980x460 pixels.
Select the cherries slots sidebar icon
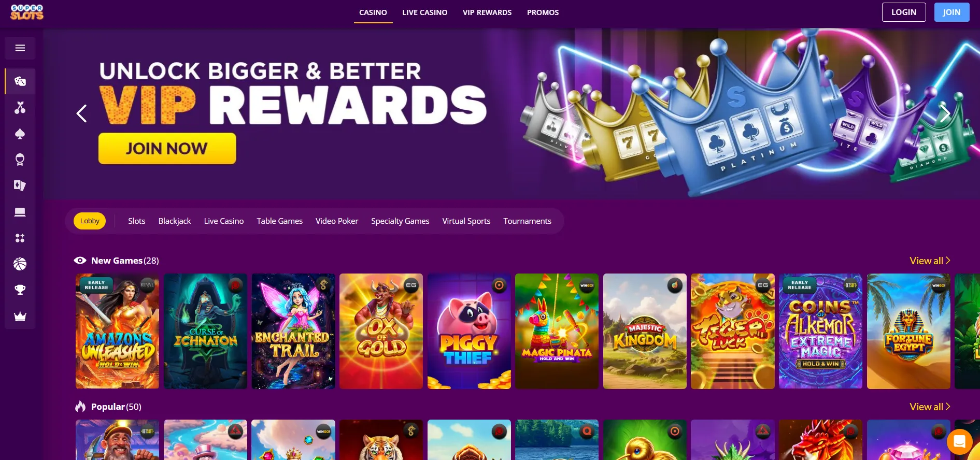coord(20,108)
